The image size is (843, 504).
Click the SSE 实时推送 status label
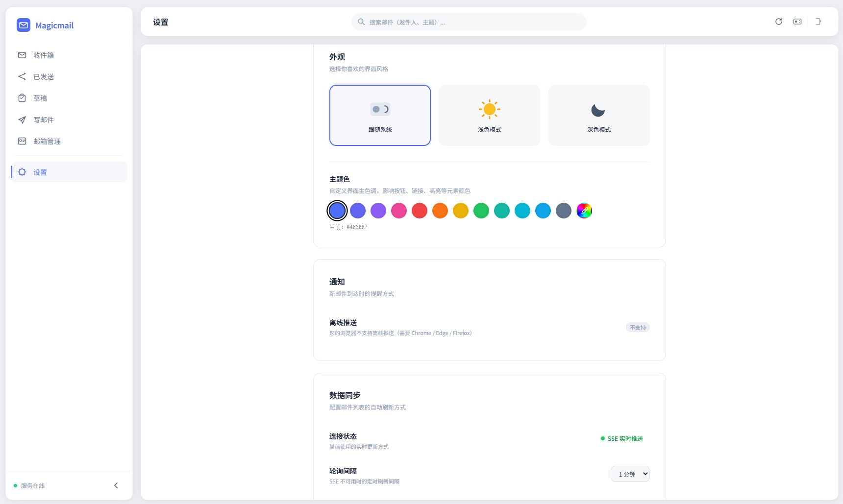pos(622,438)
